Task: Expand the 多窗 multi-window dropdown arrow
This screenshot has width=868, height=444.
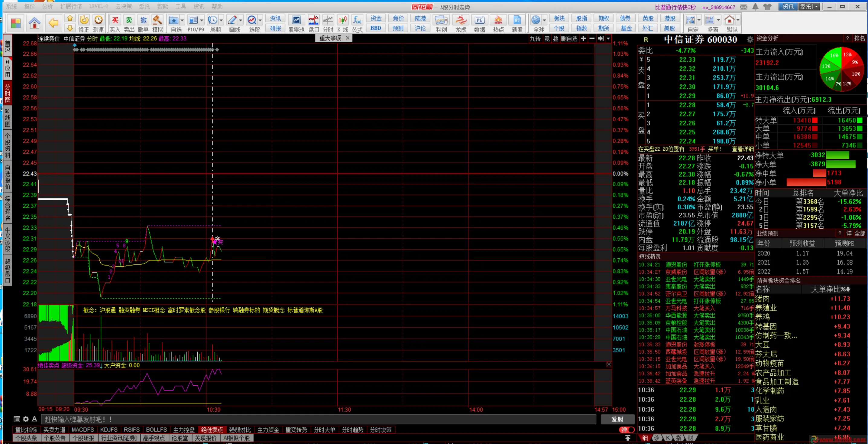Action: (718, 20)
